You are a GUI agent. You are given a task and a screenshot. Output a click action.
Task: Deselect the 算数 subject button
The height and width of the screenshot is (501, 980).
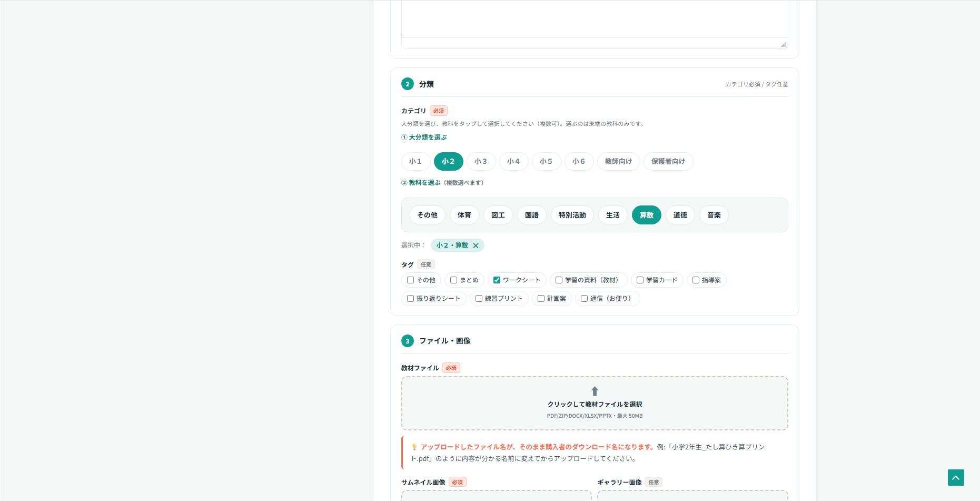(x=646, y=215)
